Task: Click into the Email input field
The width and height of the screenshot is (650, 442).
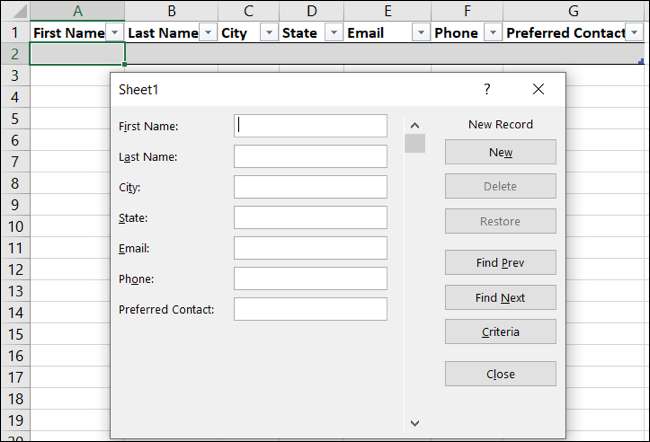Action: coord(310,248)
